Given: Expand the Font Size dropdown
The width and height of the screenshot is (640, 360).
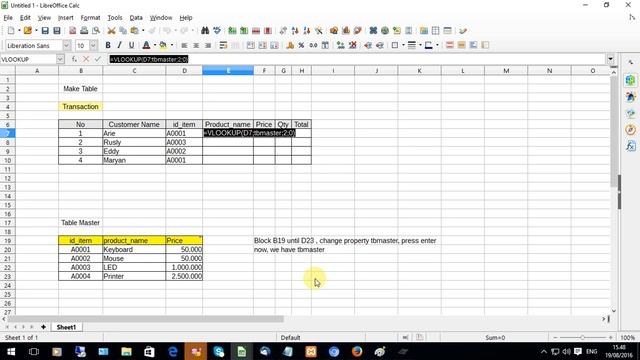Looking at the screenshot, I should [x=93, y=45].
